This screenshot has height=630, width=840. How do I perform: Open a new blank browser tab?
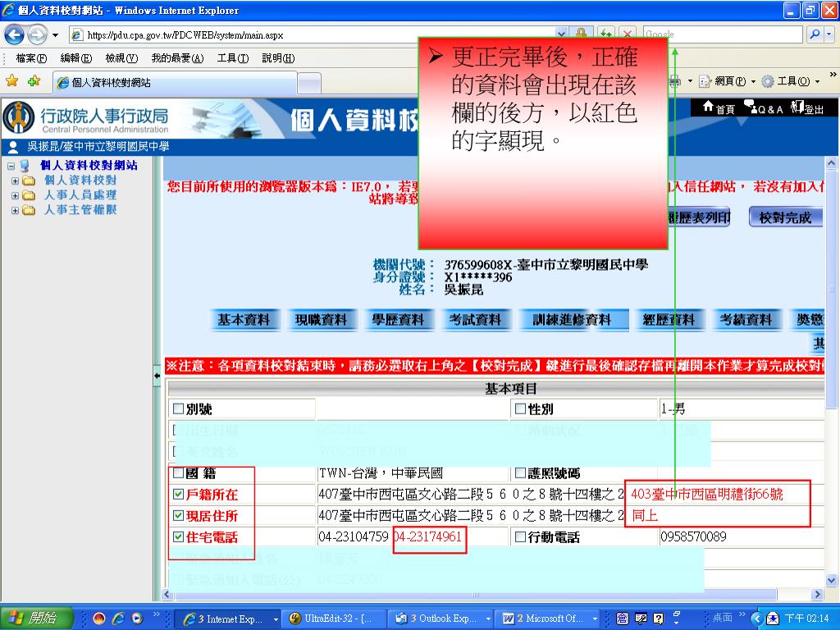309,84
